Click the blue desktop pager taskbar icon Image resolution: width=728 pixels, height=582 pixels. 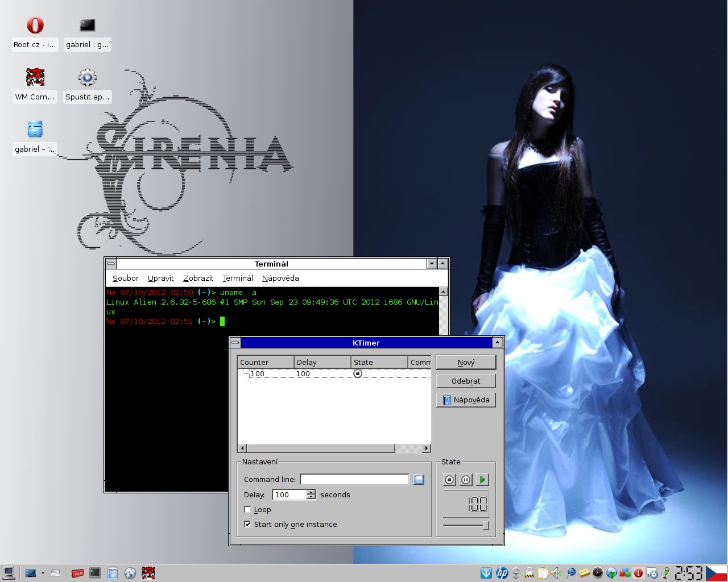31,573
